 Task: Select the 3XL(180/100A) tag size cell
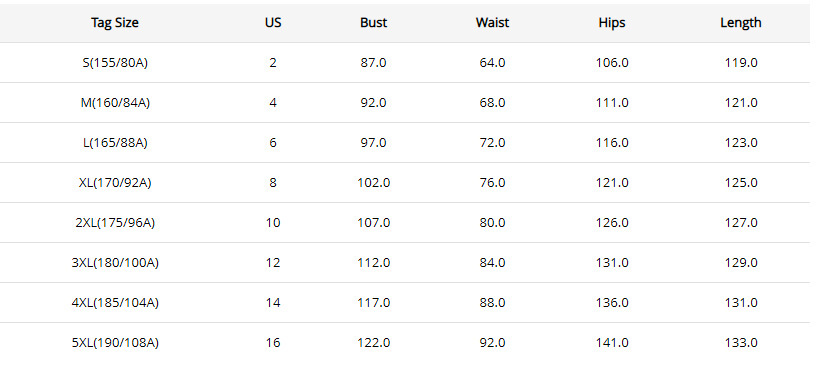tap(115, 262)
